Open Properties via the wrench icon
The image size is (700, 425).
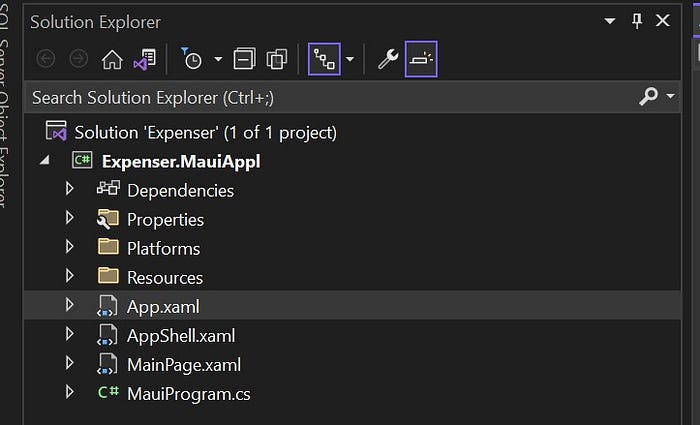pyautogui.click(x=388, y=59)
